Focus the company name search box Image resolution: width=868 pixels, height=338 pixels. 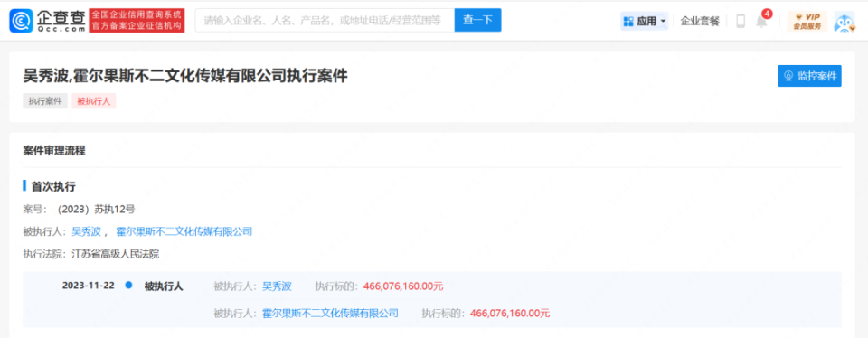point(325,21)
